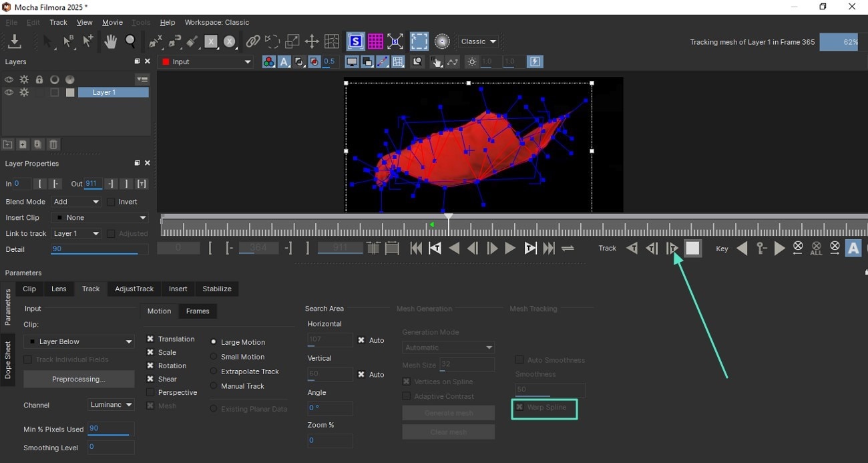Open the Movie menu
Viewport: 868px width, 463px height.
tap(112, 22)
